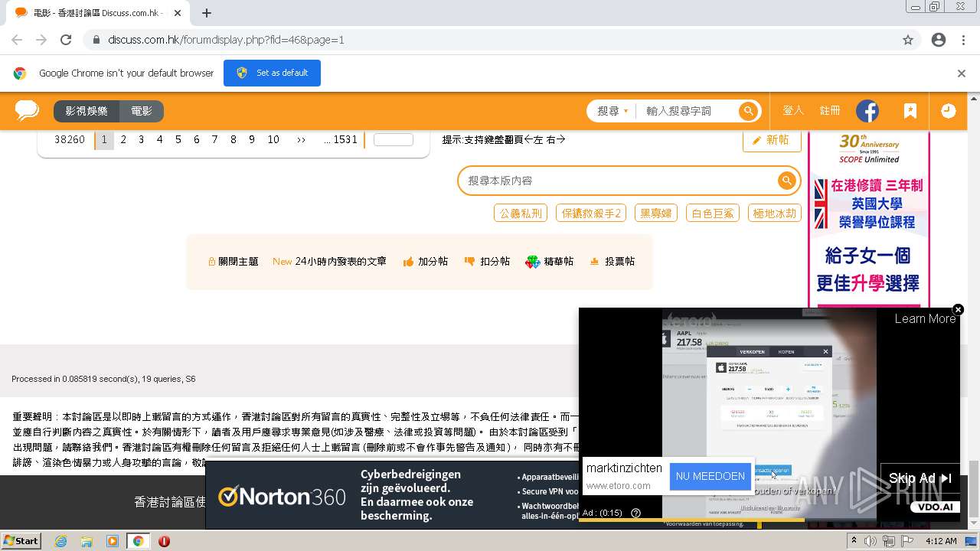Select the 電影 breadcrumb tab
This screenshot has width=980, height=551.
point(142,111)
